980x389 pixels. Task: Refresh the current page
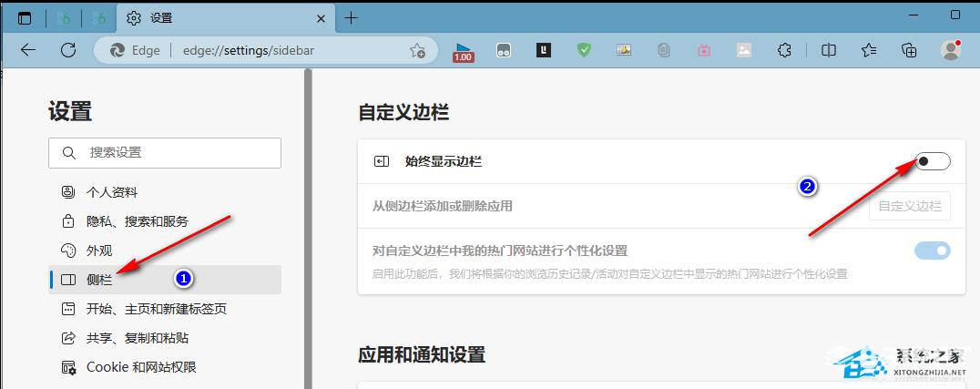68,51
